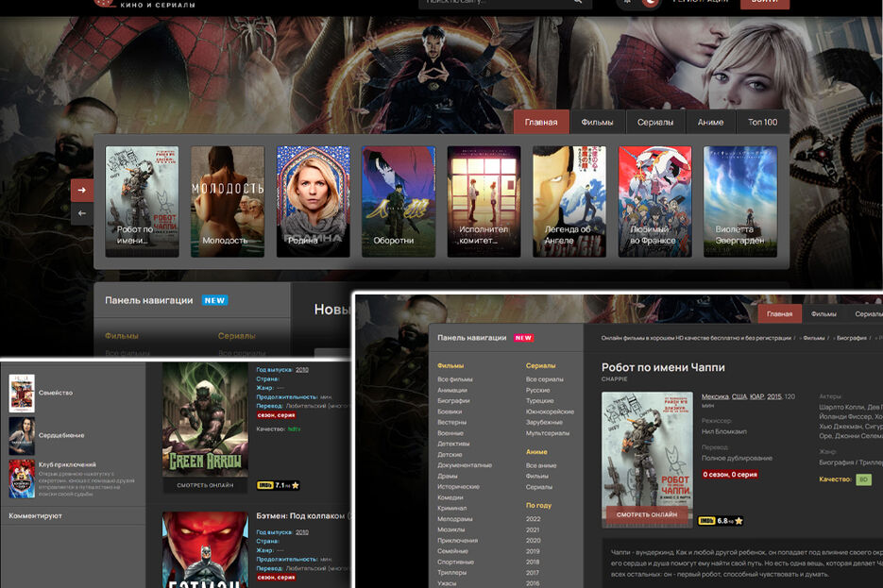Image resolution: width=883 pixels, height=588 pixels.
Task: Open the Комедии genre link
Action: click(x=450, y=497)
